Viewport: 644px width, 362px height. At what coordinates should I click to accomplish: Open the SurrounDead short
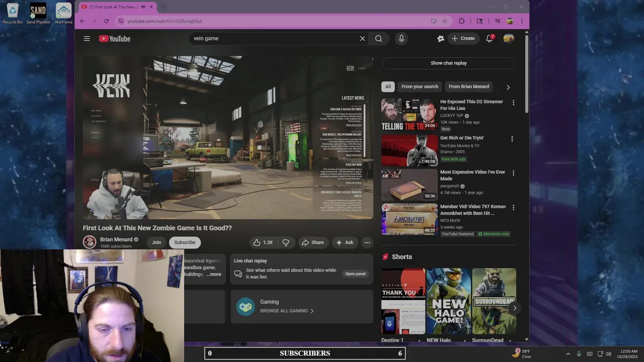tap(494, 301)
